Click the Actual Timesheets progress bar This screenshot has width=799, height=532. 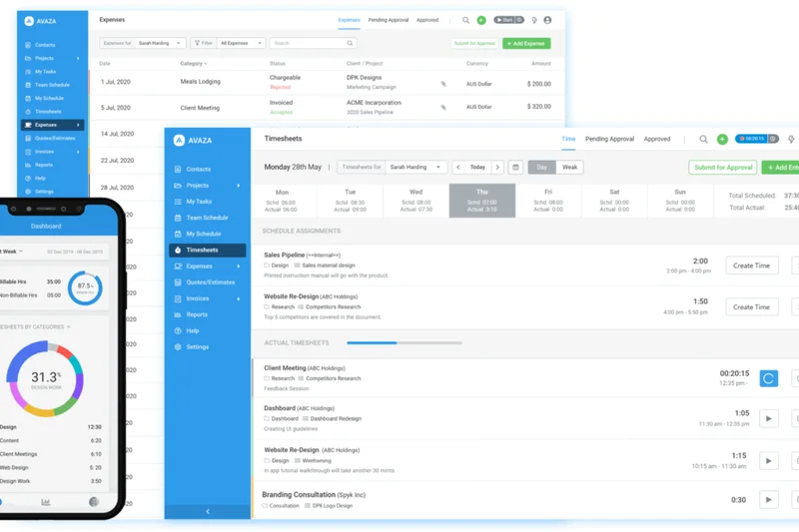403,343
